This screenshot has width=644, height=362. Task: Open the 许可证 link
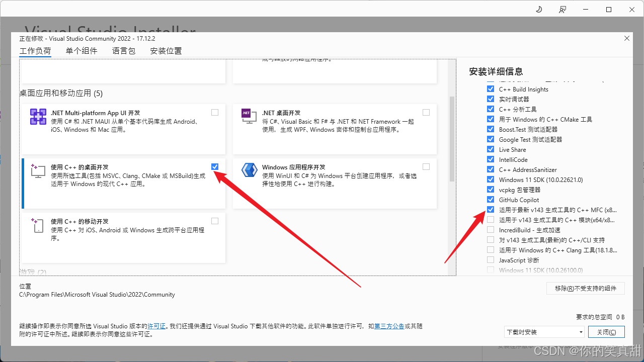click(x=157, y=326)
